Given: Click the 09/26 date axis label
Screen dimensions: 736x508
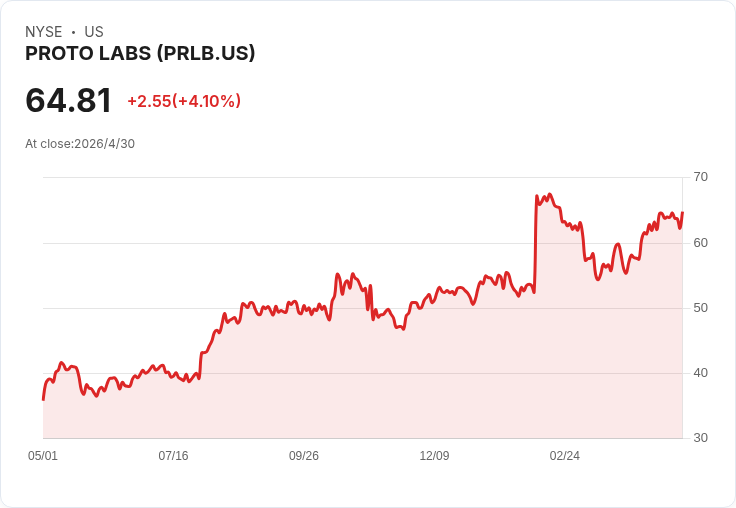Looking at the screenshot, I should point(304,455).
